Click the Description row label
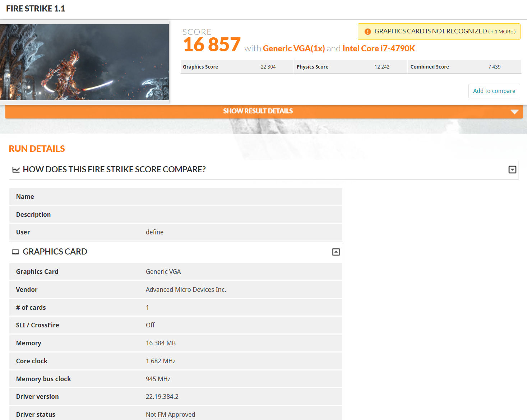Image resolution: width=527 pixels, height=420 pixels. [x=33, y=215]
